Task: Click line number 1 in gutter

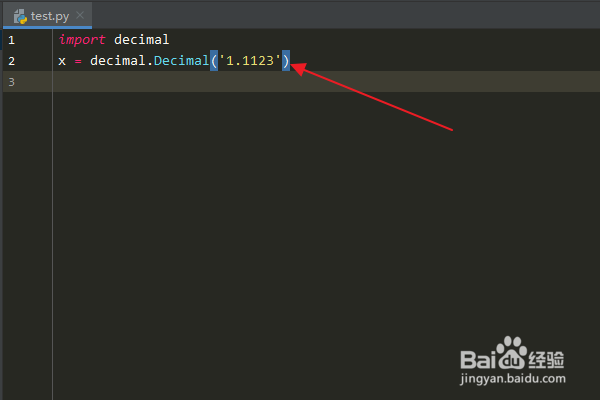Action: (11, 40)
